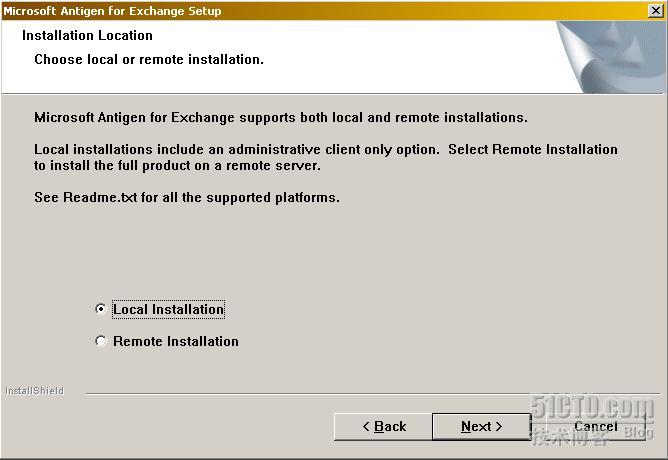Viewport: 668px width, 460px height.
Task: Close the Microsoft Antigen for Exchange Setup window
Action: tap(656, 11)
